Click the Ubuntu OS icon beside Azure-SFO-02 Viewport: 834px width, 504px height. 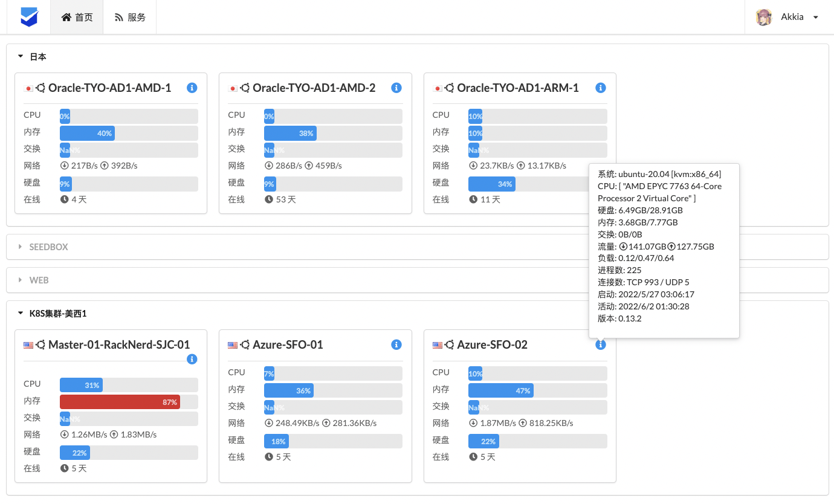(x=450, y=344)
